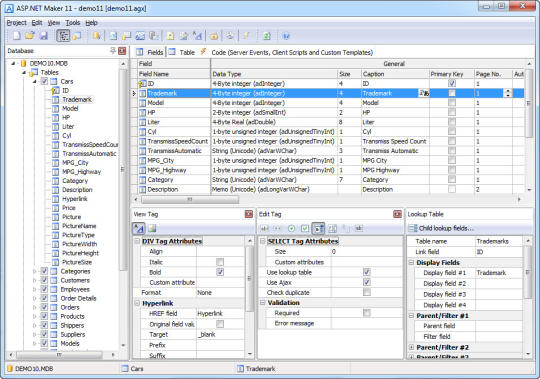The image size is (540, 379).
Task: Uncheck the Categories table checkbox
Action: click(44, 271)
